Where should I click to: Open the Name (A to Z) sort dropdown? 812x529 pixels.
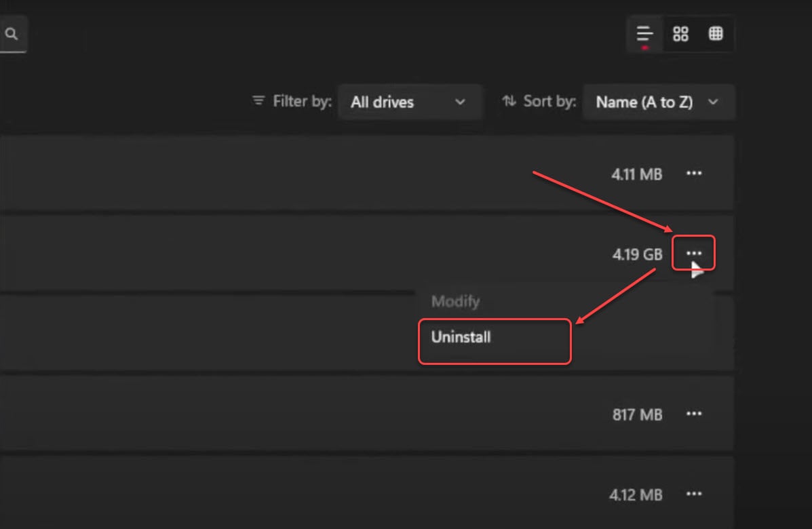658,102
